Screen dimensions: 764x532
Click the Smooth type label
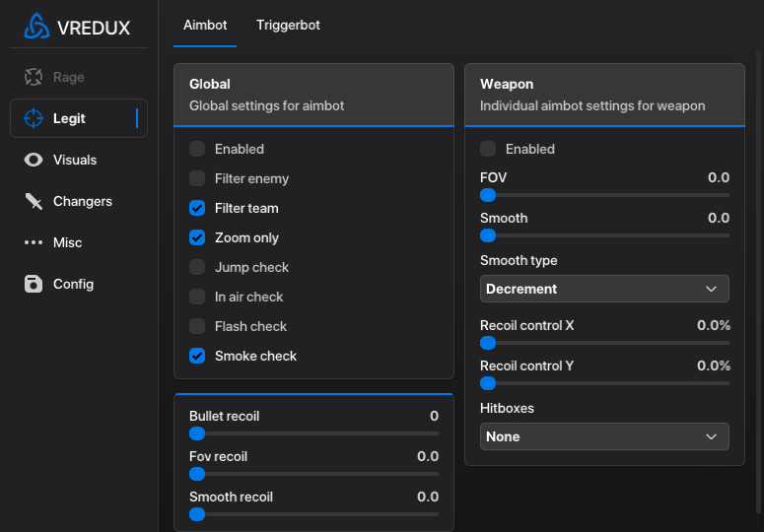pyautogui.click(x=519, y=261)
